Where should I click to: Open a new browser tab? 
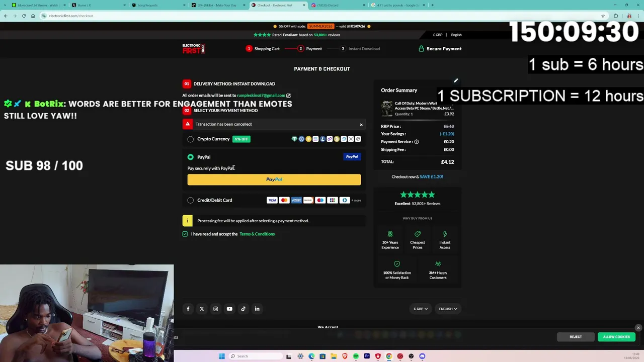432,5
